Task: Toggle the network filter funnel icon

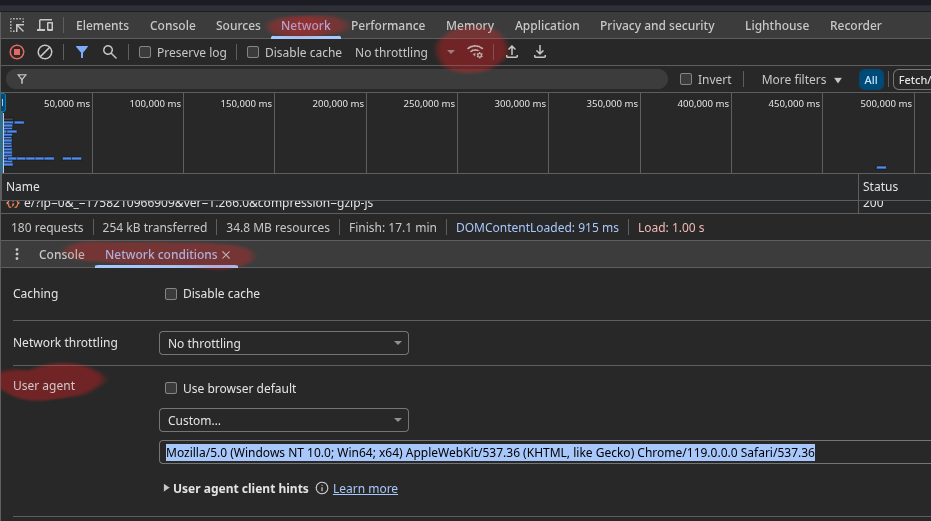Action: coord(82,52)
